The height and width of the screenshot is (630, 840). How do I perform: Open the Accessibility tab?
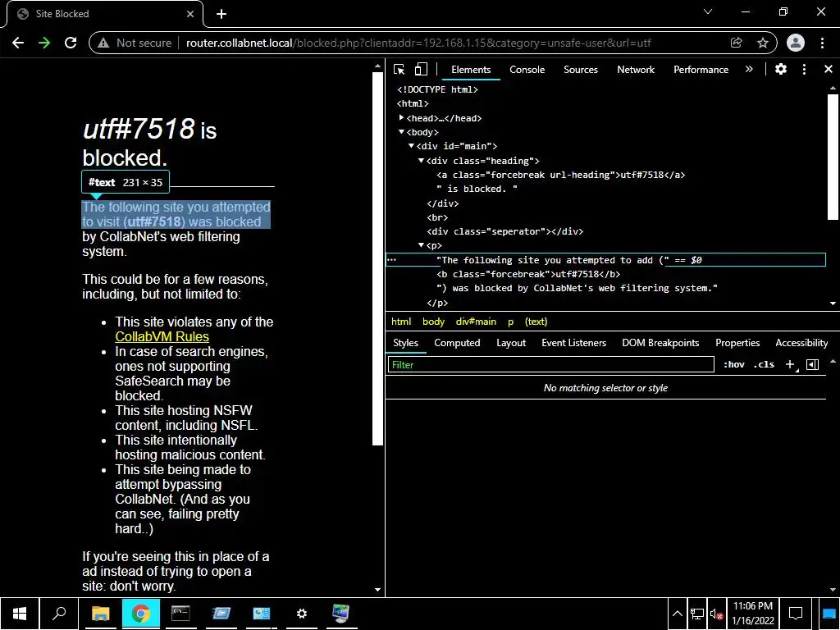(x=801, y=343)
